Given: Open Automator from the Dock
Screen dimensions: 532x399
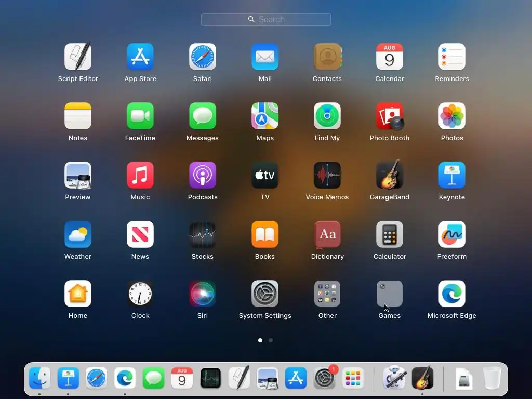Looking at the screenshot, I should click(x=394, y=377).
